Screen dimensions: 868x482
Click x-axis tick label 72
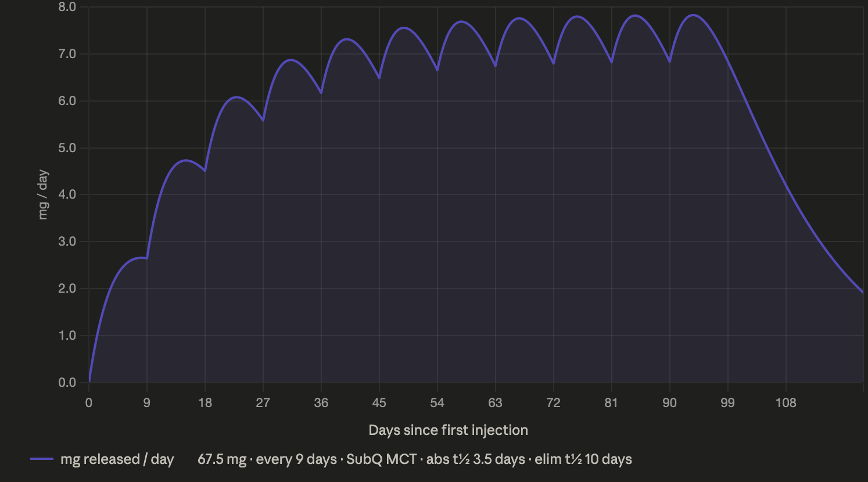[554, 402]
